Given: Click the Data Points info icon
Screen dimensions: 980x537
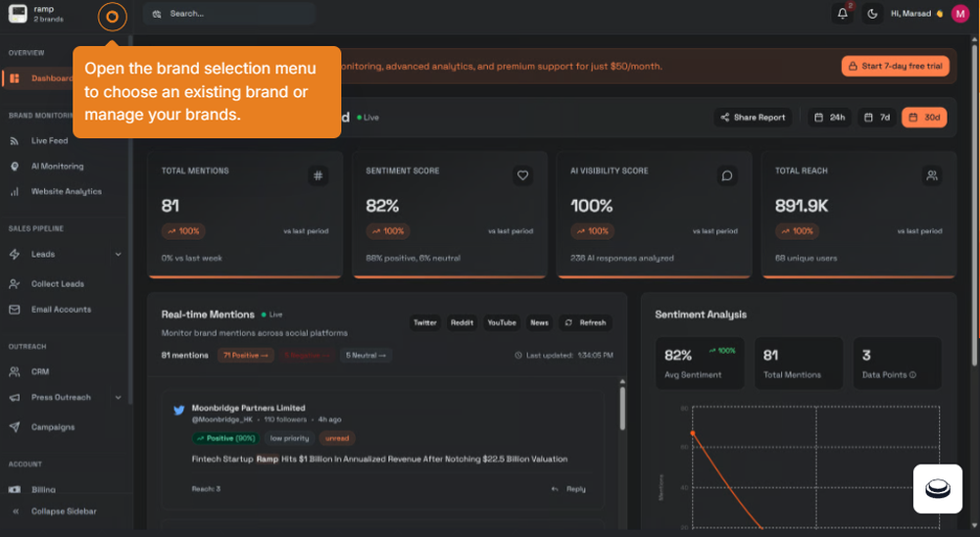Looking at the screenshot, I should 912,375.
